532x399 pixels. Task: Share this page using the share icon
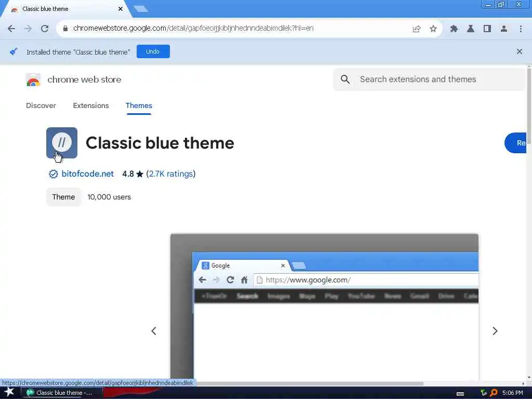[x=417, y=29]
